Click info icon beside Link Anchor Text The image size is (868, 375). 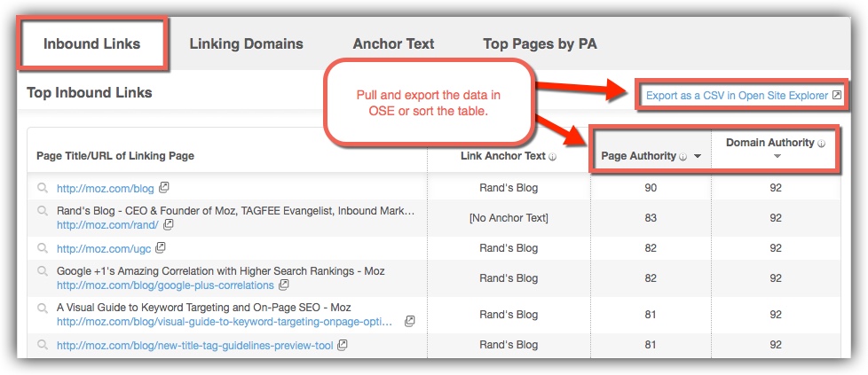tap(552, 157)
